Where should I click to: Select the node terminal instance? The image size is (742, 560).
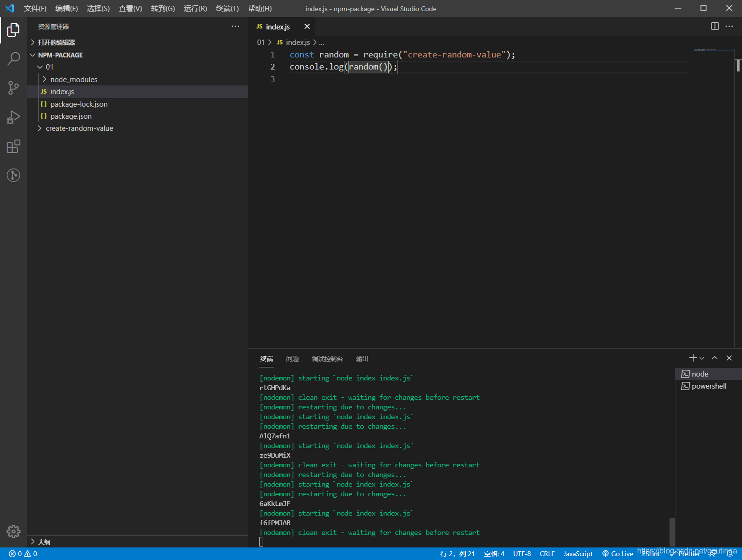(x=708, y=374)
